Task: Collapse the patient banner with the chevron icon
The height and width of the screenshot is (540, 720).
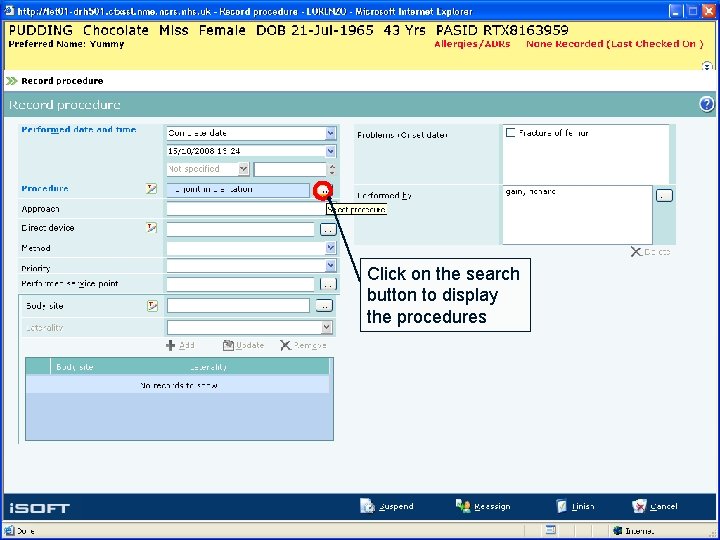Action: coord(707,66)
